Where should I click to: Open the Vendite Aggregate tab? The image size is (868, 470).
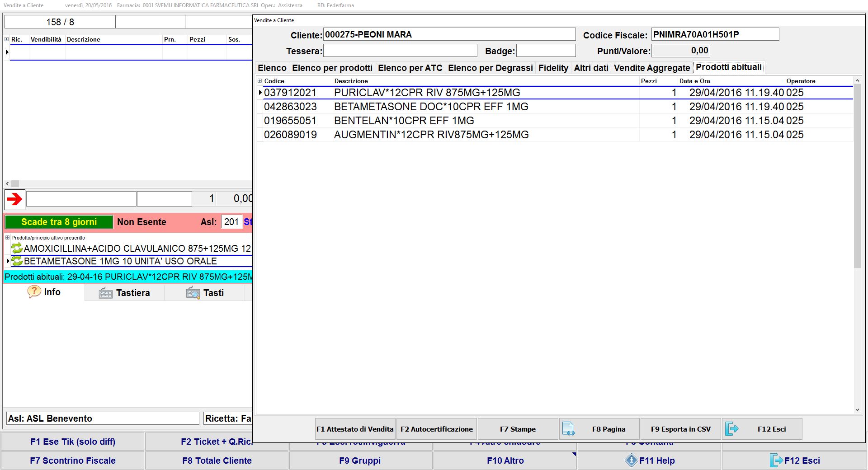pyautogui.click(x=651, y=68)
